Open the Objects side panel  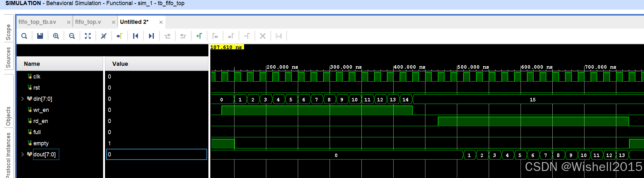tap(8, 116)
